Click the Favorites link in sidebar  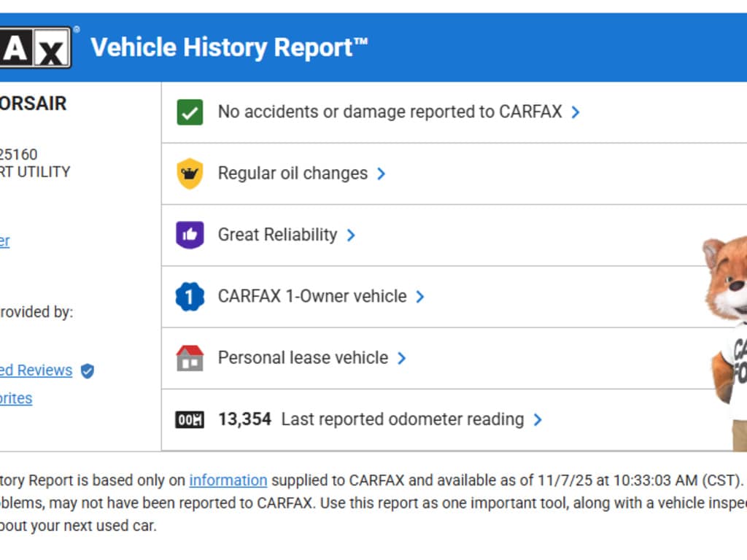(x=16, y=398)
